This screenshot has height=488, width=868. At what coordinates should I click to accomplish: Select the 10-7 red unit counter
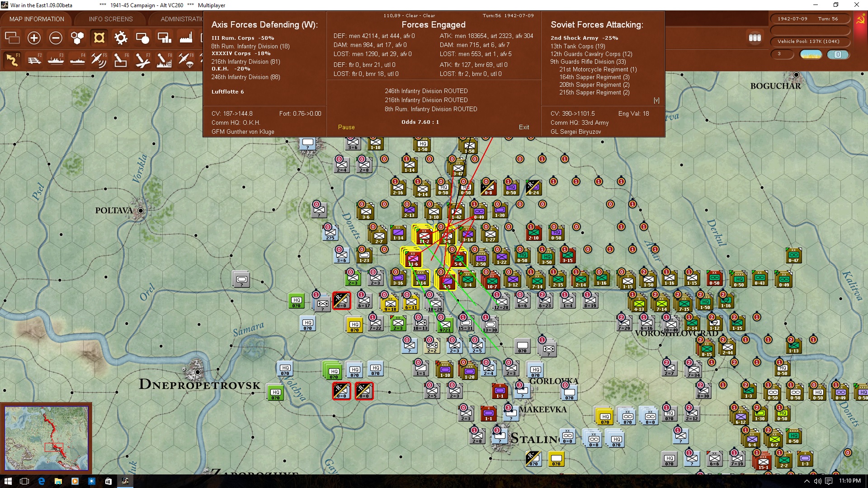click(492, 281)
